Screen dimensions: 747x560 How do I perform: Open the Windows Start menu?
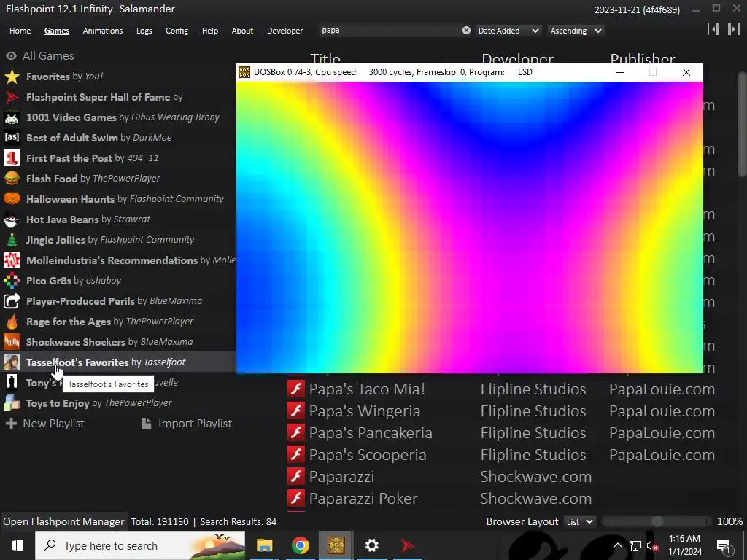tap(18, 545)
